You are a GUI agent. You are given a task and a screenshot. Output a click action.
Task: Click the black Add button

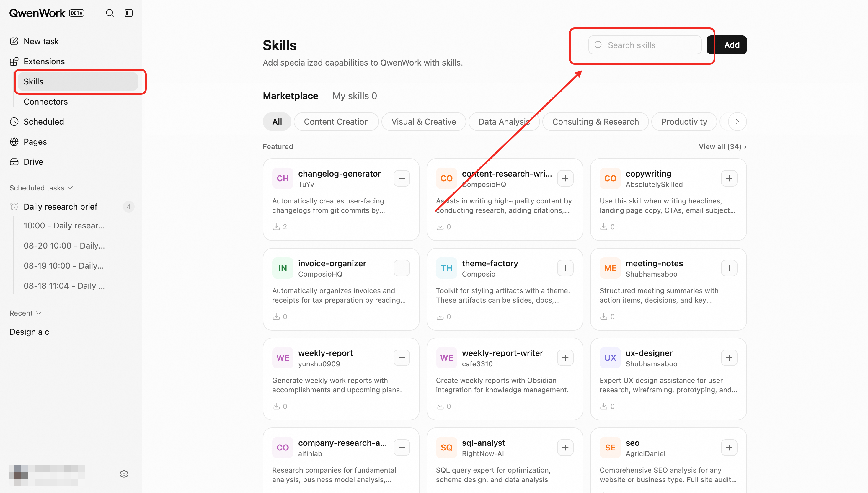pyautogui.click(x=727, y=45)
